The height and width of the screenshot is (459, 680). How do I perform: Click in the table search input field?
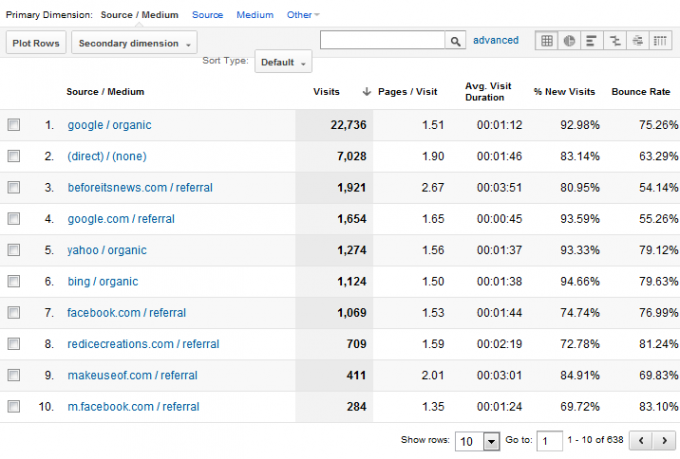[x=382, y=40]
